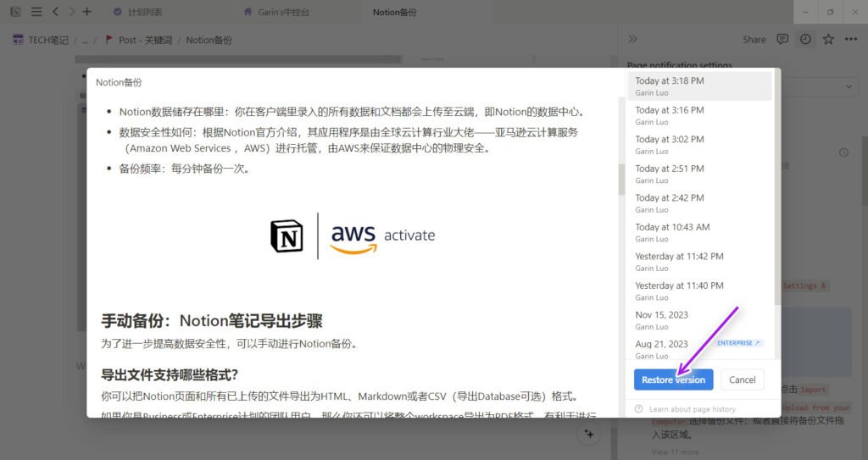Open the comments icon
868x460 pixels.
[x=782, y=39]
